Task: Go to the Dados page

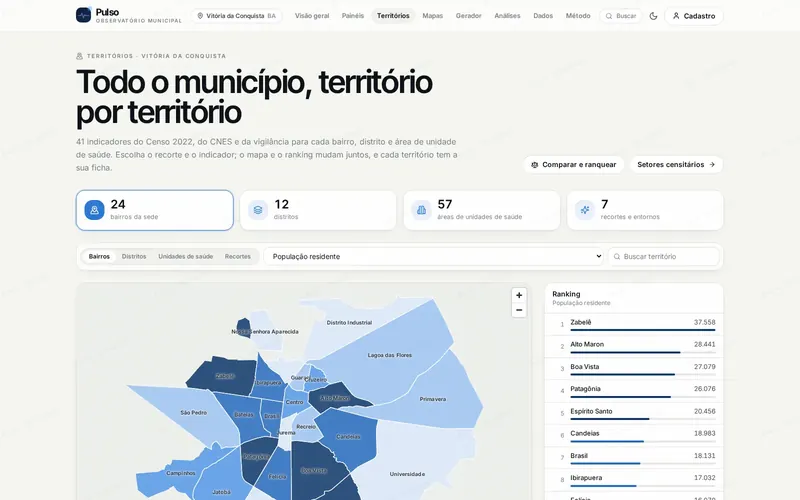Action: pyautogui.click(x=543, y=16)
